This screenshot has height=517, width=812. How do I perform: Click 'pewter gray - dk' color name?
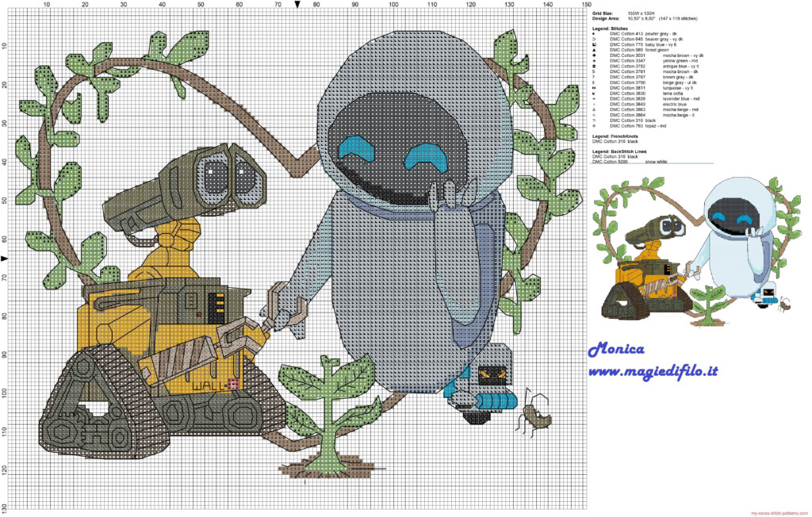(x=661, y=33)
